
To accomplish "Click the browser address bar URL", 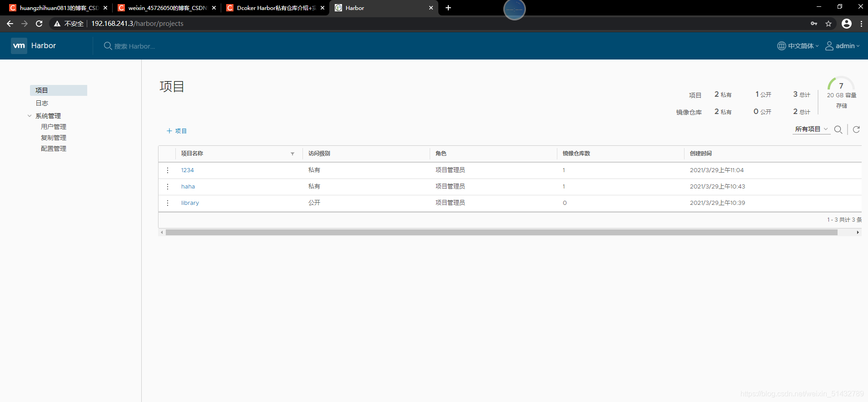I will 137,24.
